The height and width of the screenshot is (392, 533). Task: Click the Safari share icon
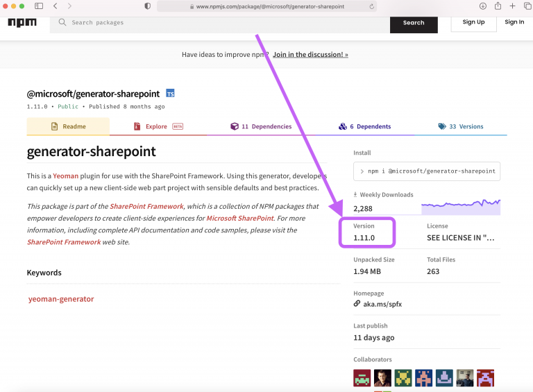point(498,6)
